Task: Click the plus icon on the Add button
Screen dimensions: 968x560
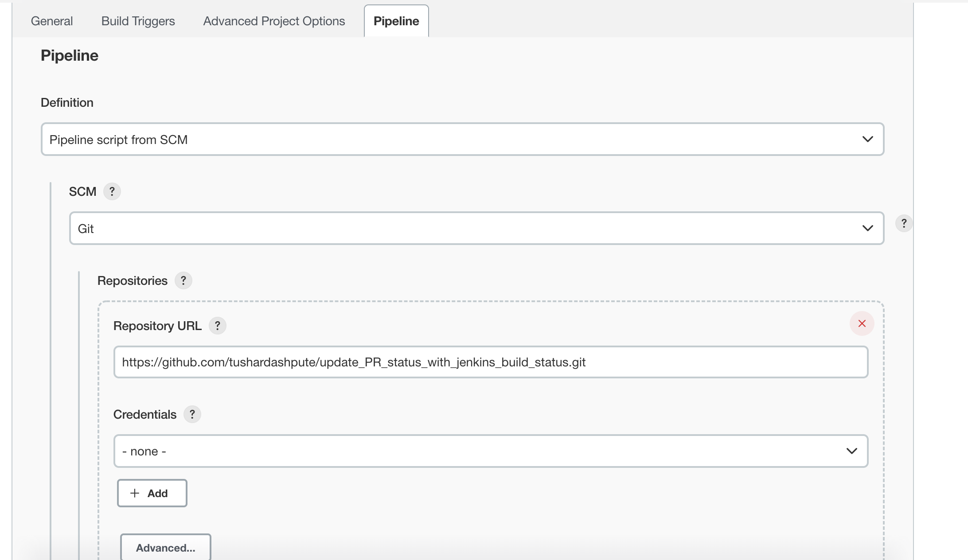Action: [134, 493]
